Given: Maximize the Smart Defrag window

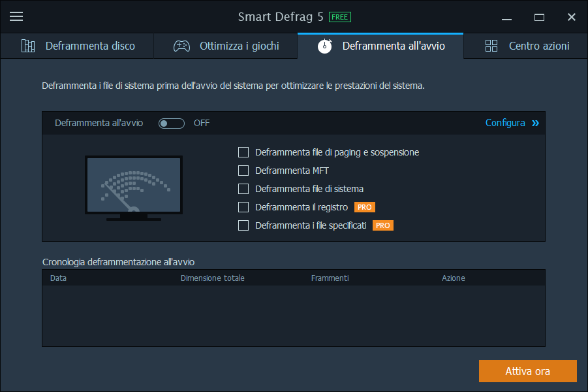Looking at the screenshot, I should tap(539, 17).
